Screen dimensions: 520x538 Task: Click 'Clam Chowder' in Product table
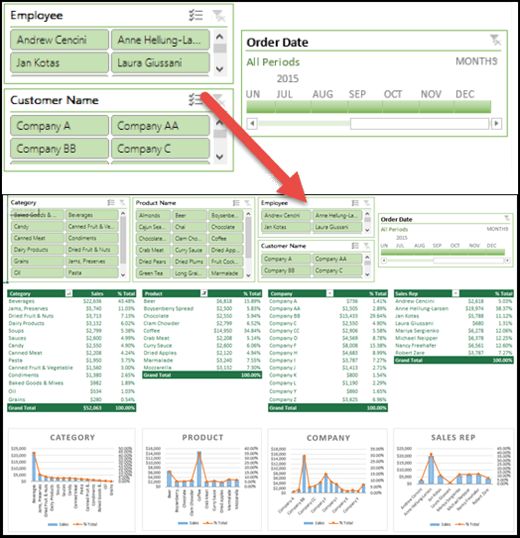click(x=162, y=323)
